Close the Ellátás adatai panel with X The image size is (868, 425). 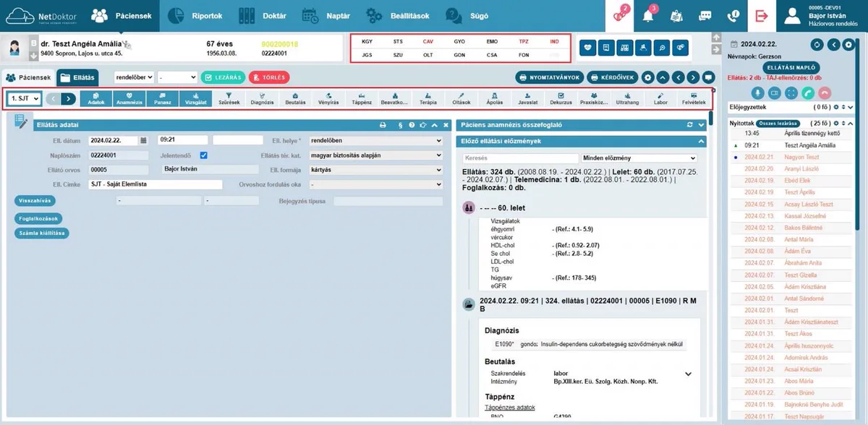click(445, 125)
